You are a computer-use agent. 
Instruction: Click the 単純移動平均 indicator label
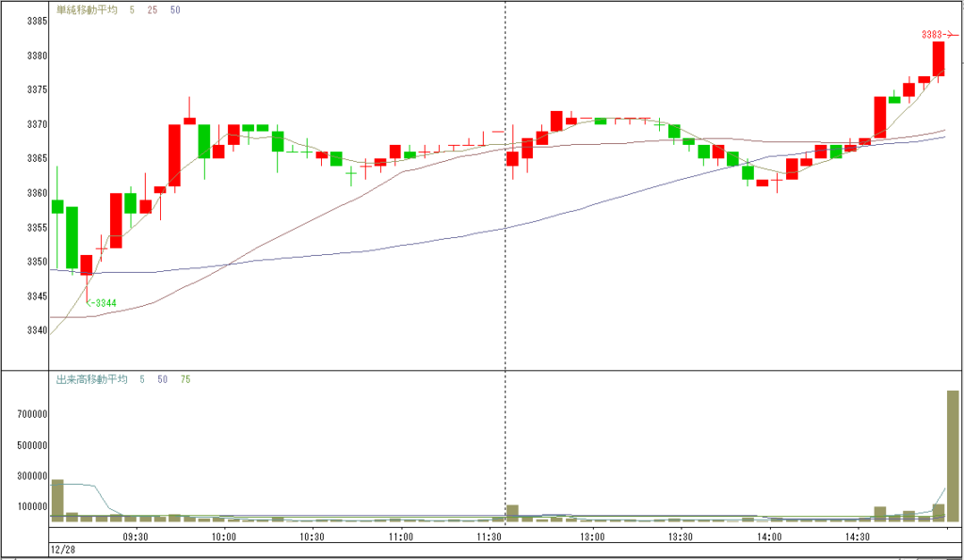click(x=87, y=9)
